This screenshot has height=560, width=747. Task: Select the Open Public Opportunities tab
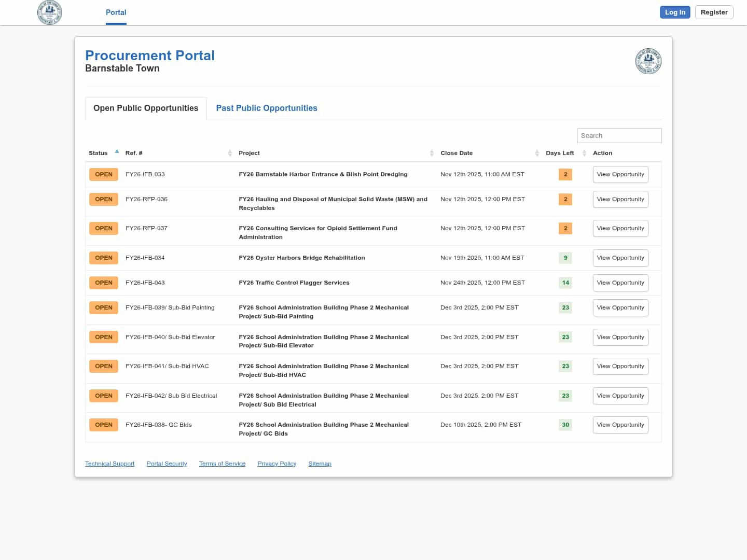(x=146, y=108)
